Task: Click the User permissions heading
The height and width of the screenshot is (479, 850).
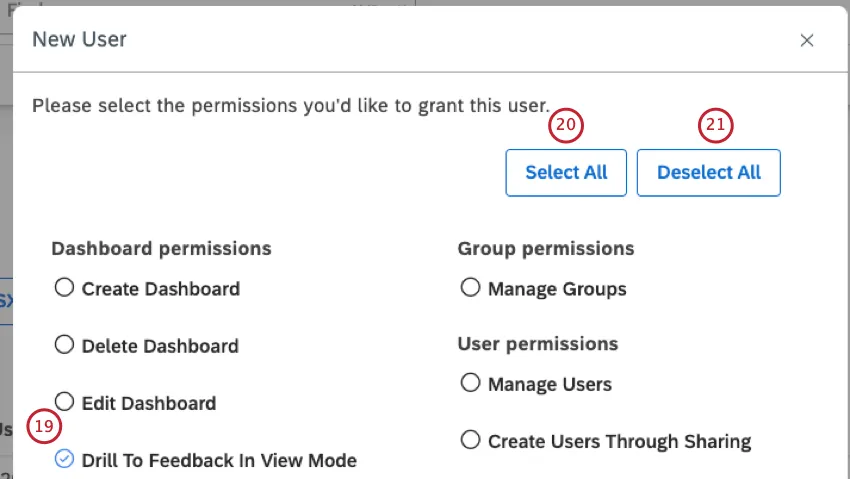Action: pyautogui.click(x=538, y=344)
